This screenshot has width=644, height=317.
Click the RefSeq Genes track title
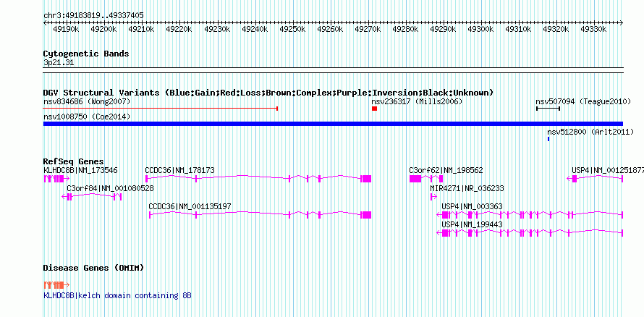(74, 162)
